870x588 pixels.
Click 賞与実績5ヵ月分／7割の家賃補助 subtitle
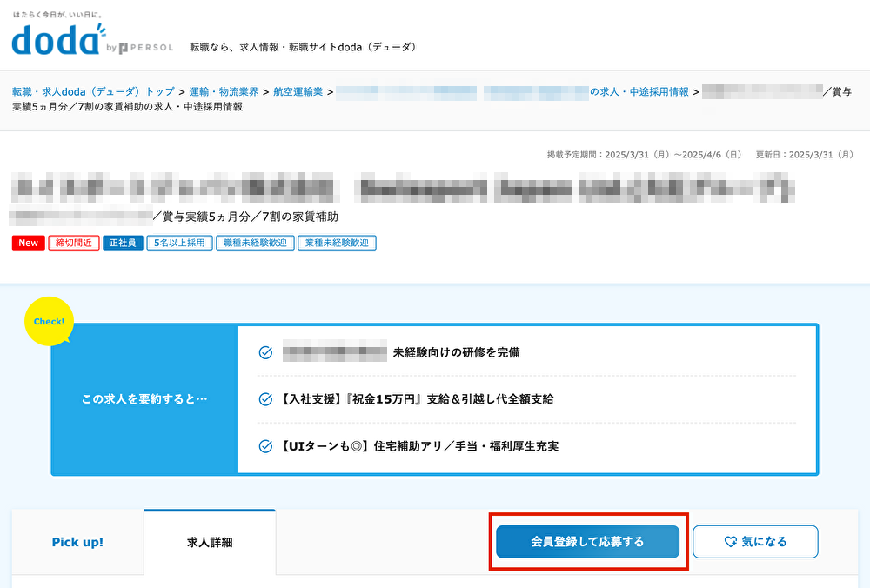coord(246,217)
